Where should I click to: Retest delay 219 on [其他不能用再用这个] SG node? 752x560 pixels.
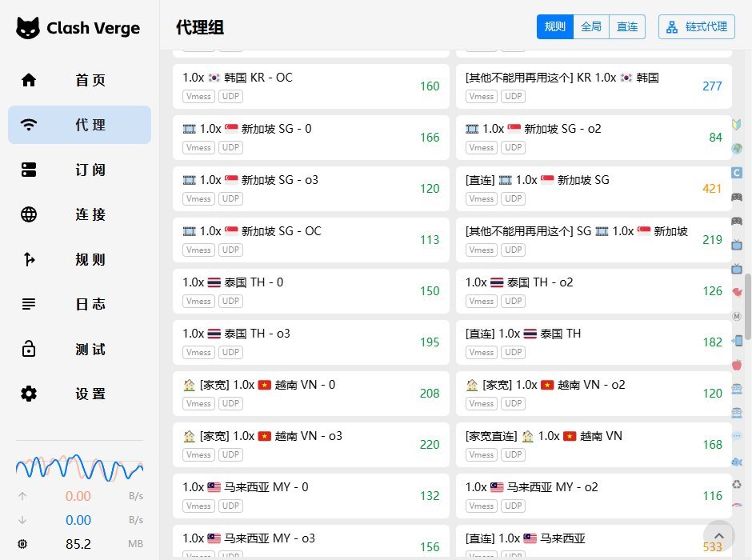(x=712, y=240)
